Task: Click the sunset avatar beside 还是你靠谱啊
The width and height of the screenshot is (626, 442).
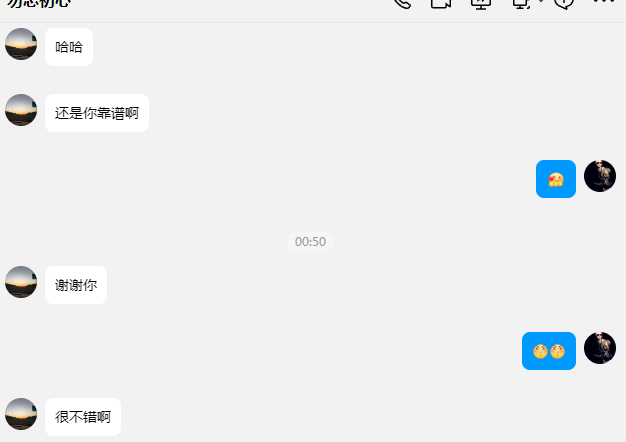Action: [21, 110]
